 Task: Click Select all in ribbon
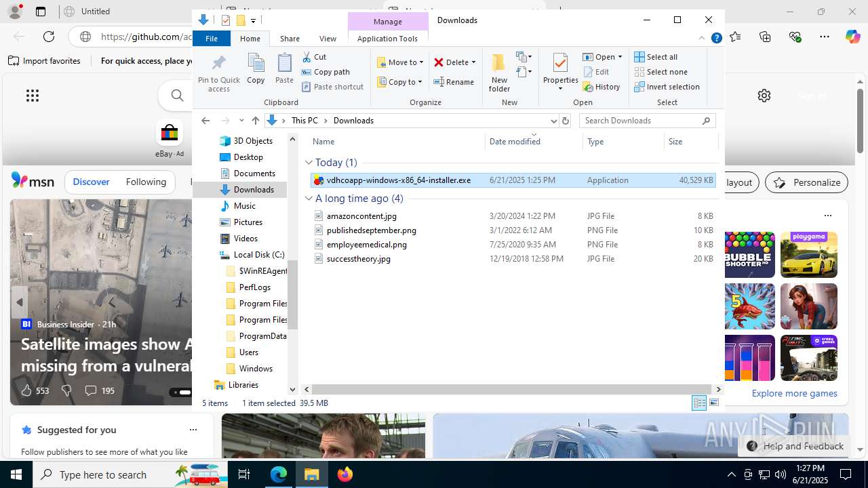point(656,57)
